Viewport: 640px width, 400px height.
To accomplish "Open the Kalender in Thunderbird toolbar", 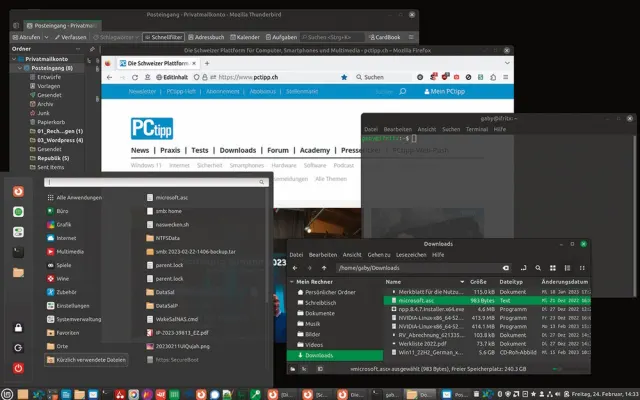I will (x=243, y=35).
